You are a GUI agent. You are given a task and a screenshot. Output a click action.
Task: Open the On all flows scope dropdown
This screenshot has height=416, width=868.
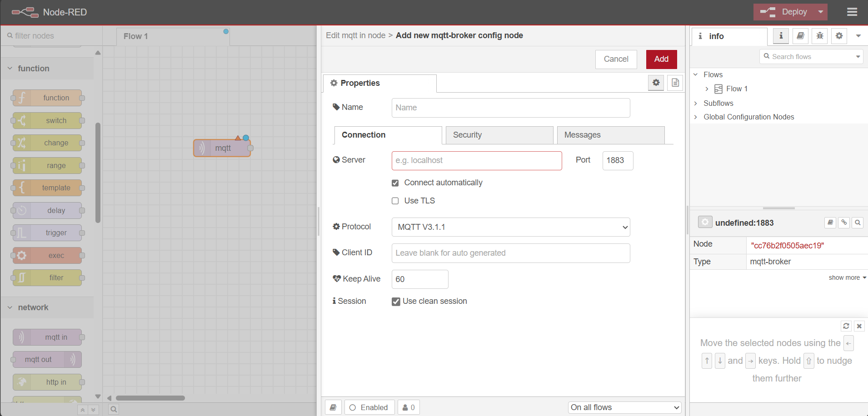625,407
